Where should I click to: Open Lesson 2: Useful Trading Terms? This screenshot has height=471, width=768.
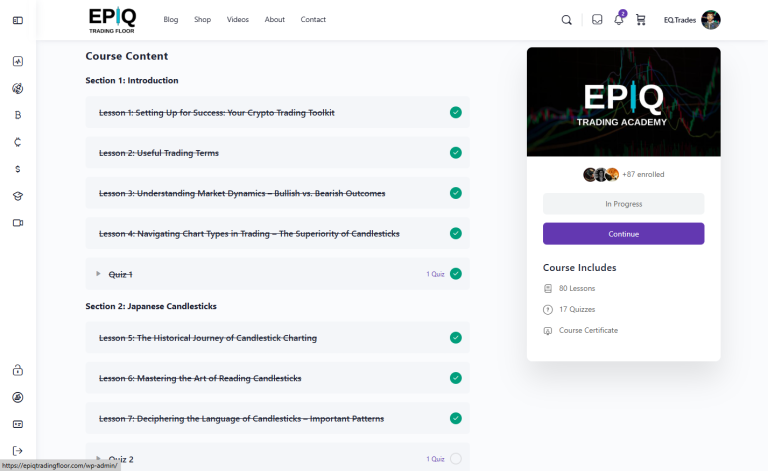click(159, 153)
